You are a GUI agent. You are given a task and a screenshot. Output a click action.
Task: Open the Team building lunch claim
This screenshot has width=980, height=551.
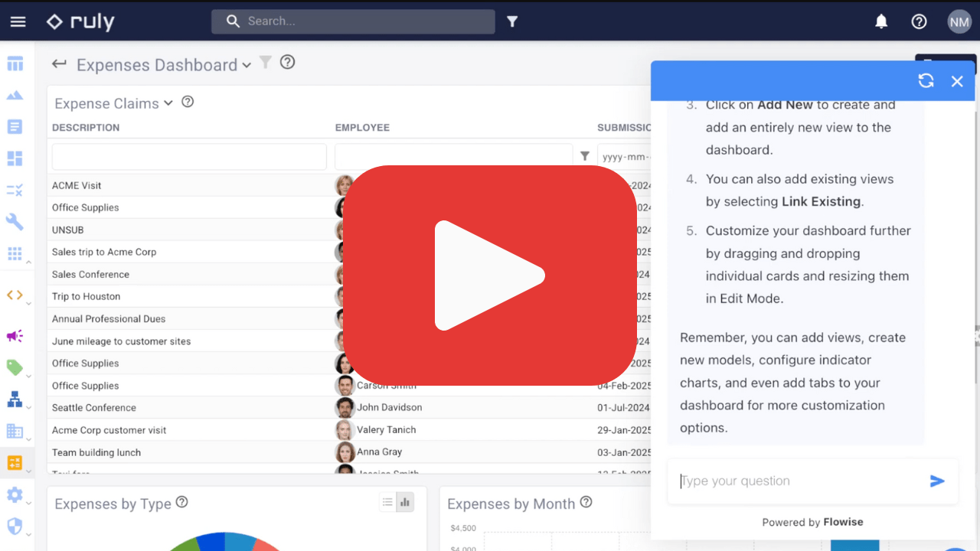[96, 452]
